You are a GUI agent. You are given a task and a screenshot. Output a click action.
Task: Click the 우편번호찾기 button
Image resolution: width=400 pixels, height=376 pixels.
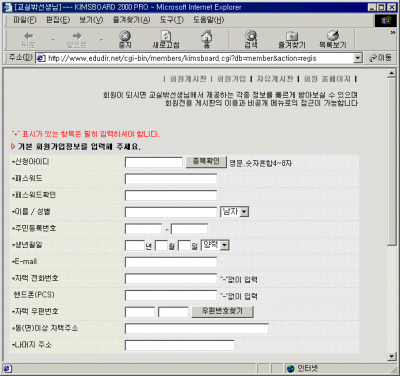pos(222,312)
